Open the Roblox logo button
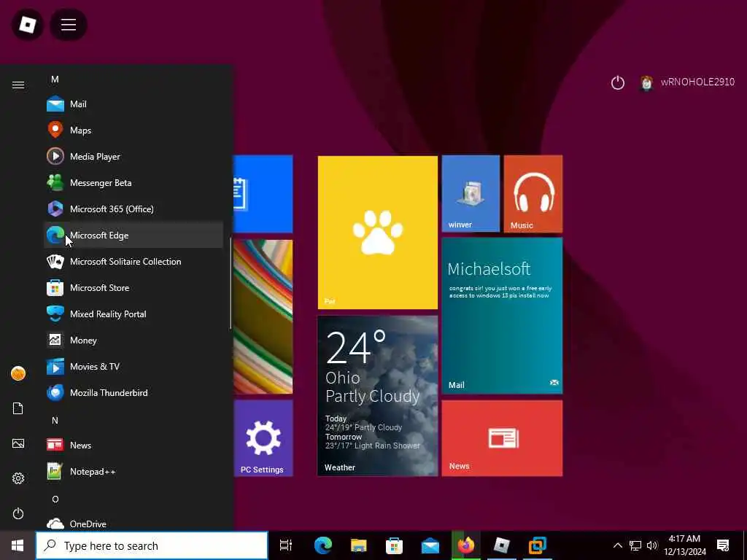Viewport: 747px width, 560px height. tap(28, 24)
